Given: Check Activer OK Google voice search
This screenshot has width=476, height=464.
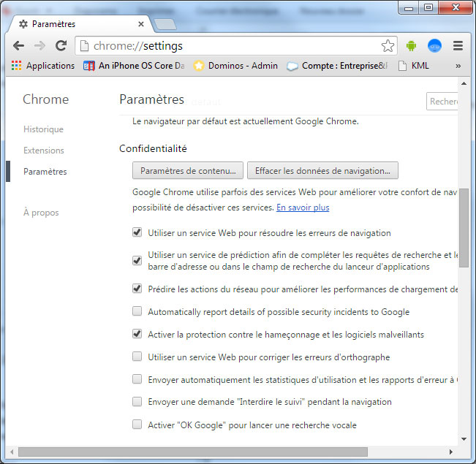Looking at the screenshot, I should point(137,425).
